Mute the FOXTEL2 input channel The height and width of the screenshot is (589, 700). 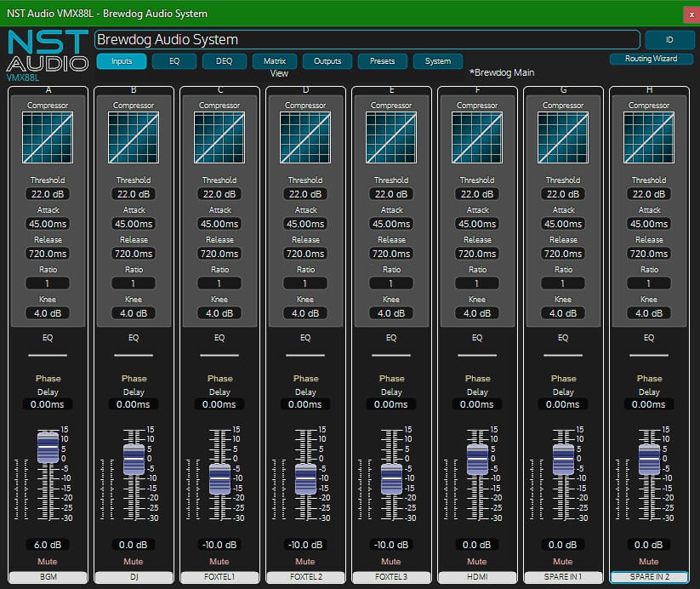point(305,561)
